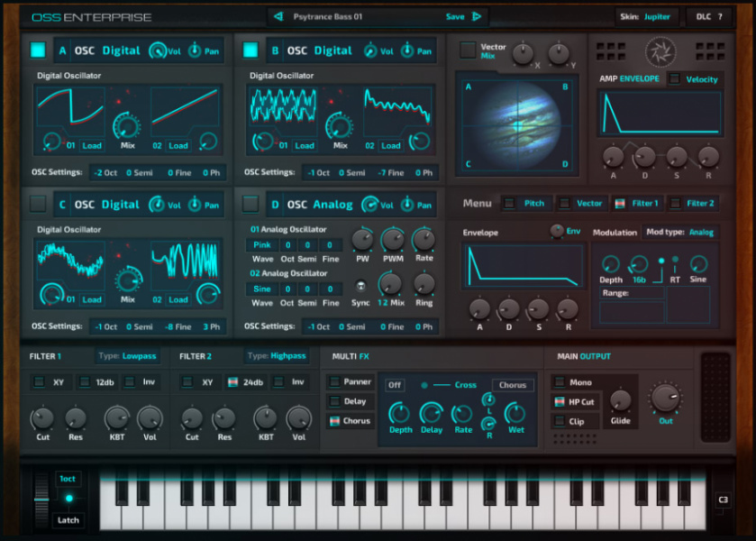
Task: Click the Save preset button
Action: click(455, 16)
